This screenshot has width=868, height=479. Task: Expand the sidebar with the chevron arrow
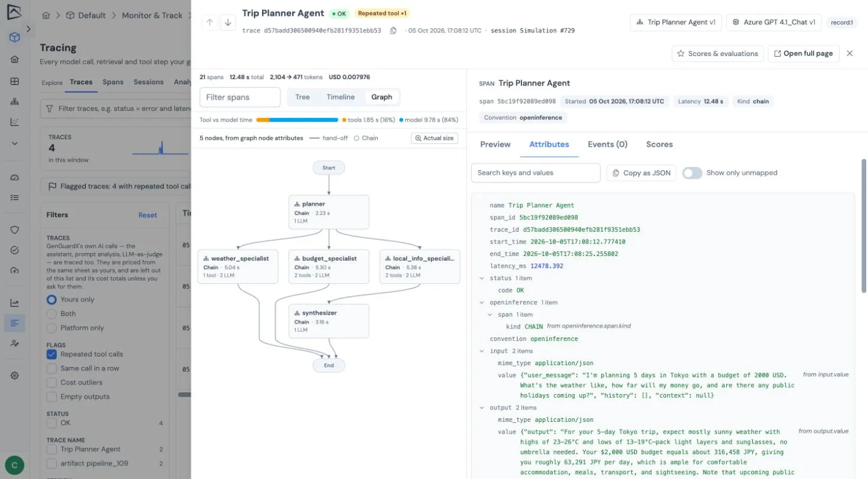(x=29, y=29)
